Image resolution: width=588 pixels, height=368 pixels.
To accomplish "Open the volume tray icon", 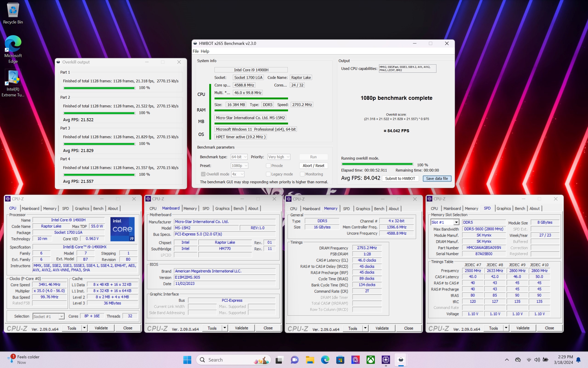I will [x=537, y=360].
